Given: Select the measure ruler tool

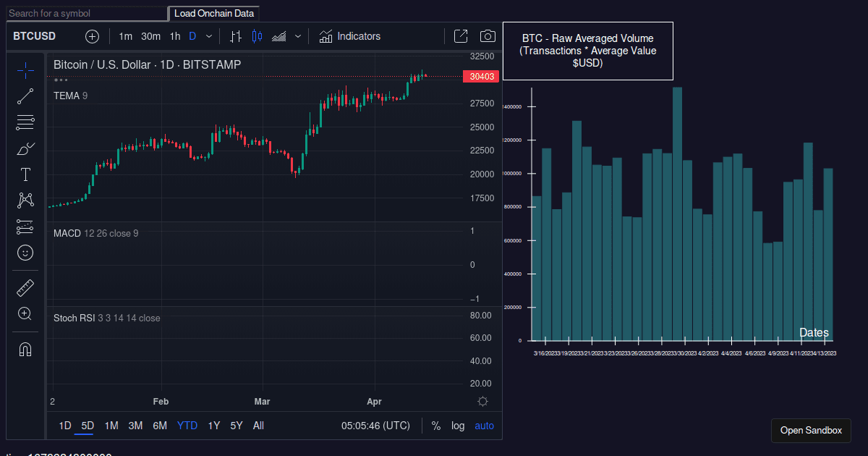Looking at the screenshot, I should click(25, 287).
